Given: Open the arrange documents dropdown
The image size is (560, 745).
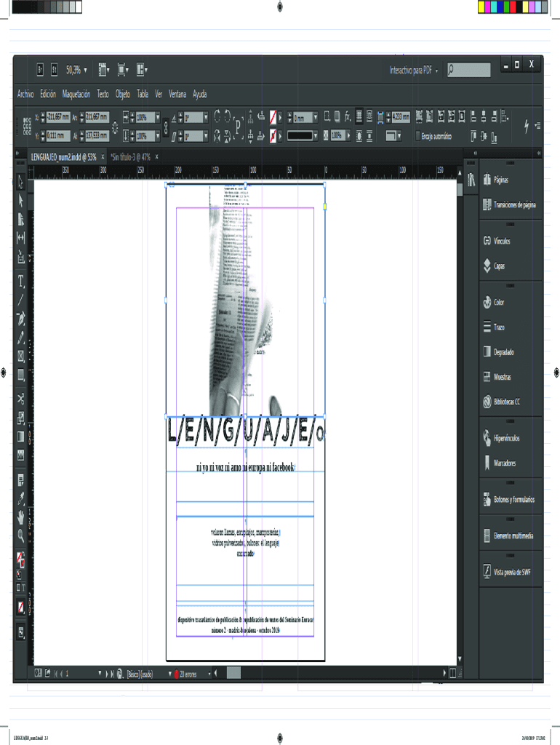Looking at the screenshot, I should pyautogui.click(x=142, y=70).
